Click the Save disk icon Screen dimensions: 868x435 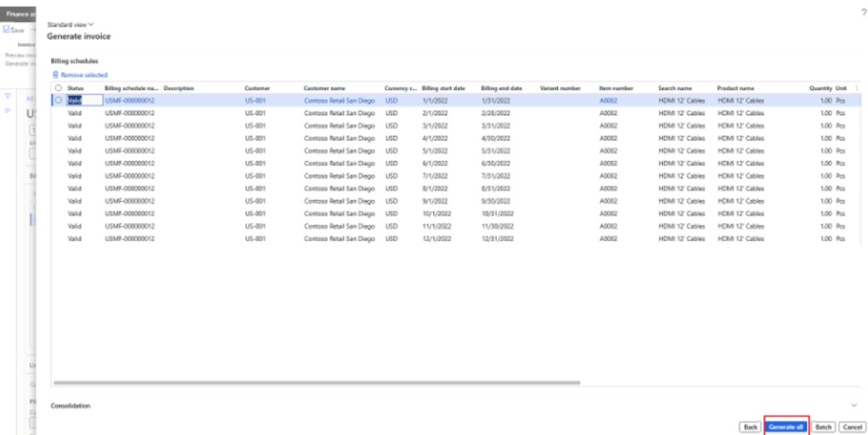[8, 31]
